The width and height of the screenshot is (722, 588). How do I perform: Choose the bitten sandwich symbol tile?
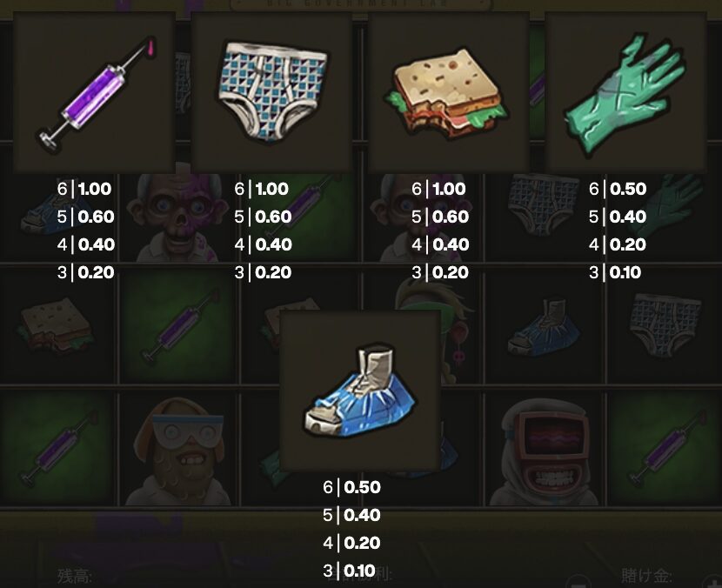[449, 92]
